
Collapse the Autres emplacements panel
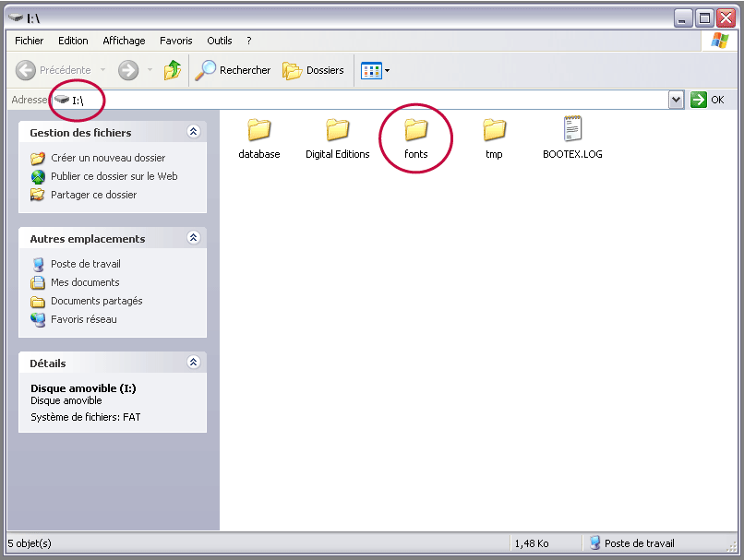(193, 237)
